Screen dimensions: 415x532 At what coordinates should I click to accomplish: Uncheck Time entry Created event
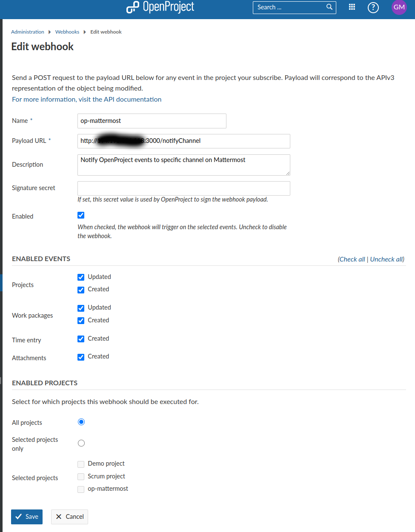(x=81, y=339)
